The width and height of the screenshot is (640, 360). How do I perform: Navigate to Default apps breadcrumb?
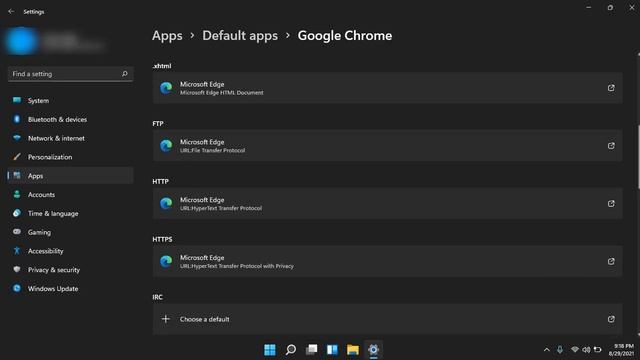[240, 36]
